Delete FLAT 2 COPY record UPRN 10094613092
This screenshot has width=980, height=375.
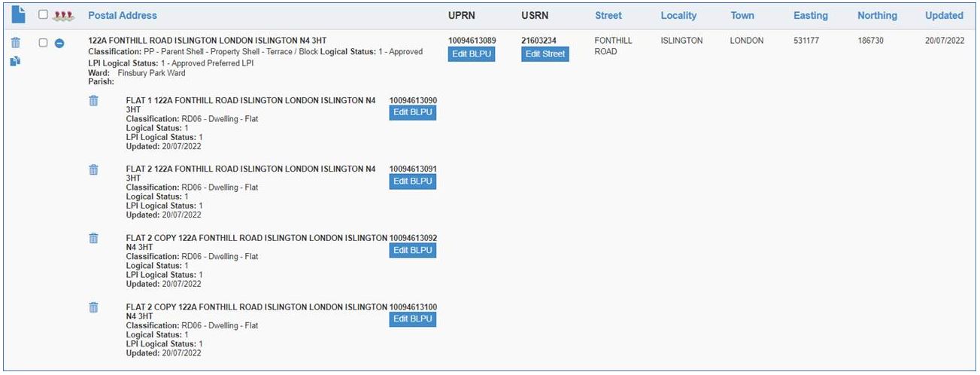tap(93, 238)
